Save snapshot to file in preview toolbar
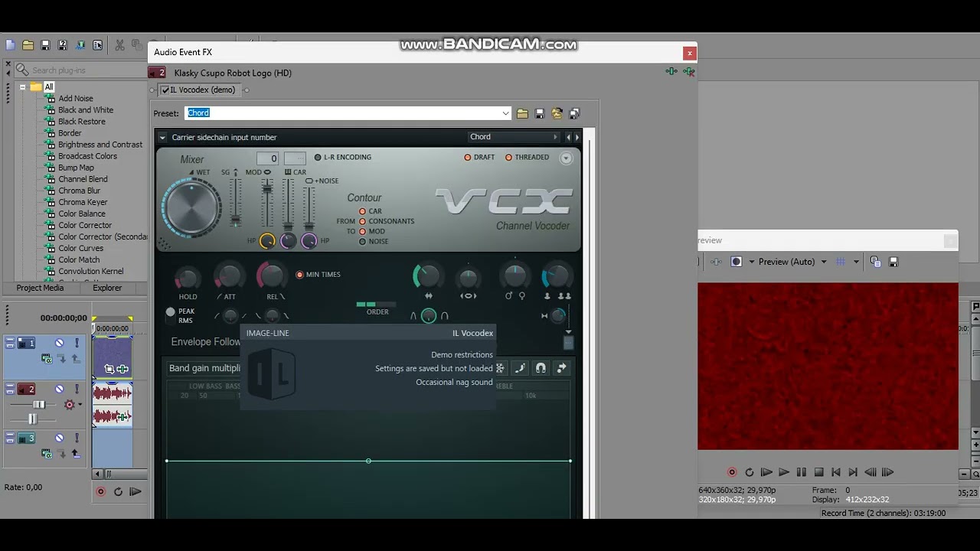Viewport: 980px width, 551px height. (893, 262)
